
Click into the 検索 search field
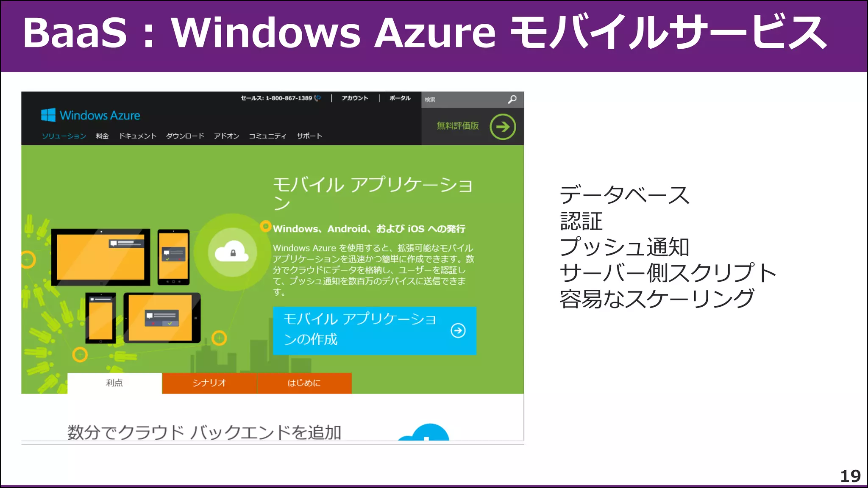pos(464,100)
